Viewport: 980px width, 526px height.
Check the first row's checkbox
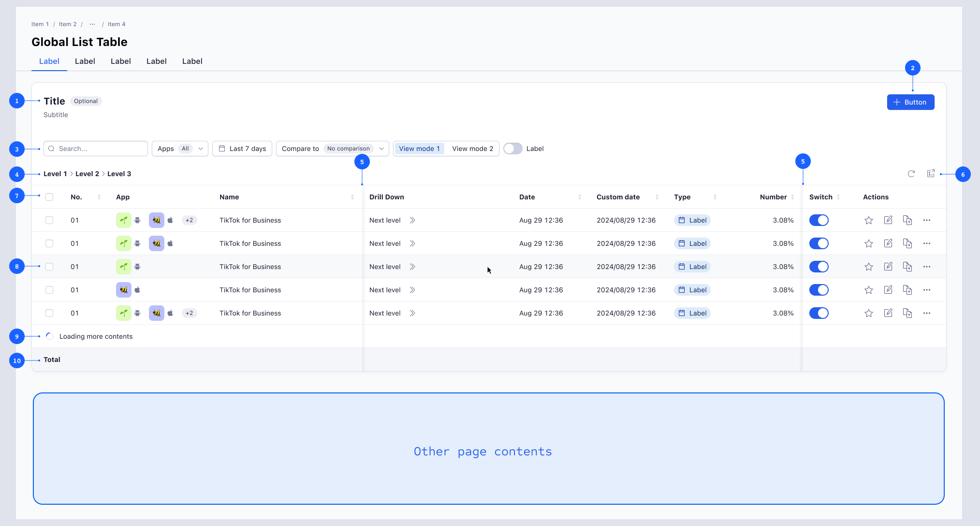click(x=49, y=220)
